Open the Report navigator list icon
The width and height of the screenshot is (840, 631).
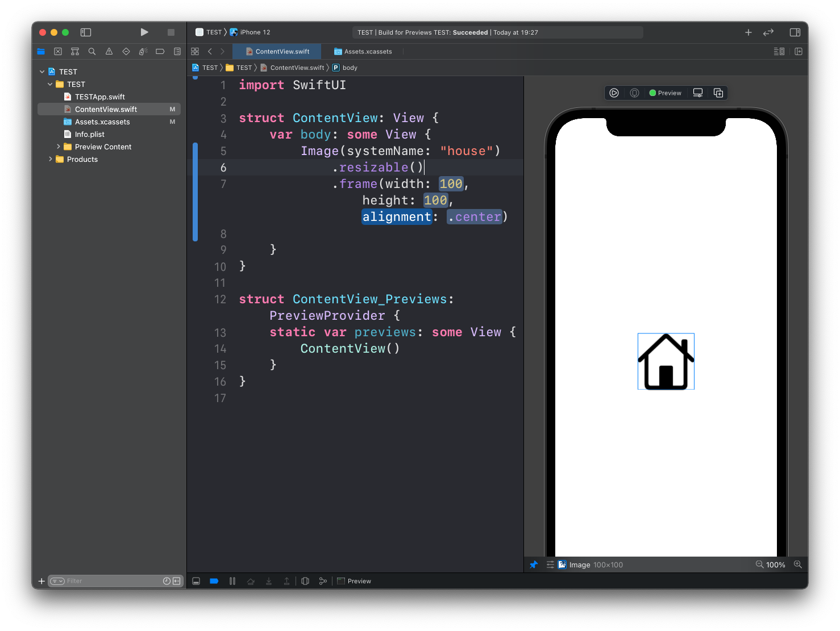177,51
